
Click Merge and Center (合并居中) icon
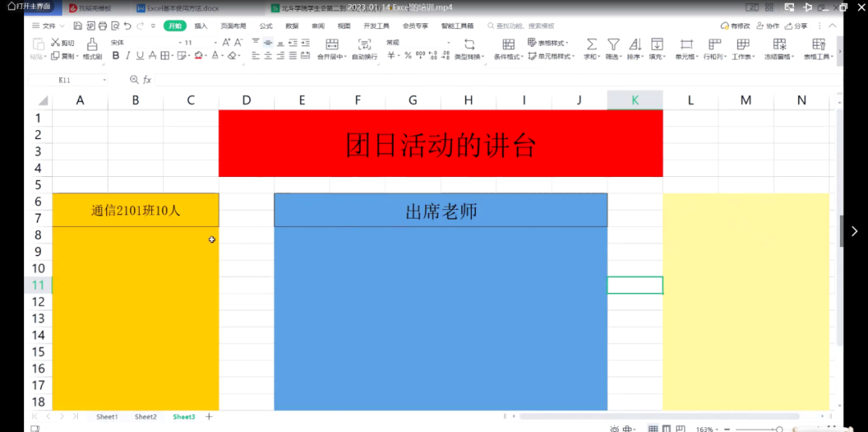point(331,44)
